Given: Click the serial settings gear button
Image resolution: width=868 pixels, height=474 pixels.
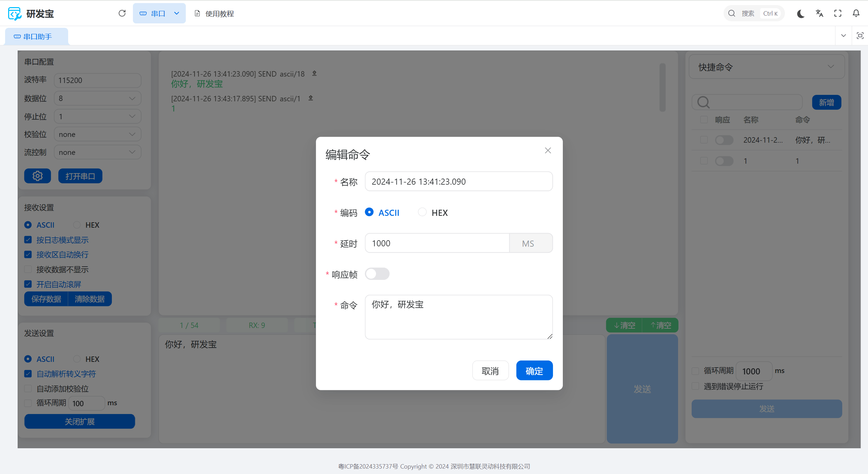Looking at the screenshot, I should click(37, 176).
